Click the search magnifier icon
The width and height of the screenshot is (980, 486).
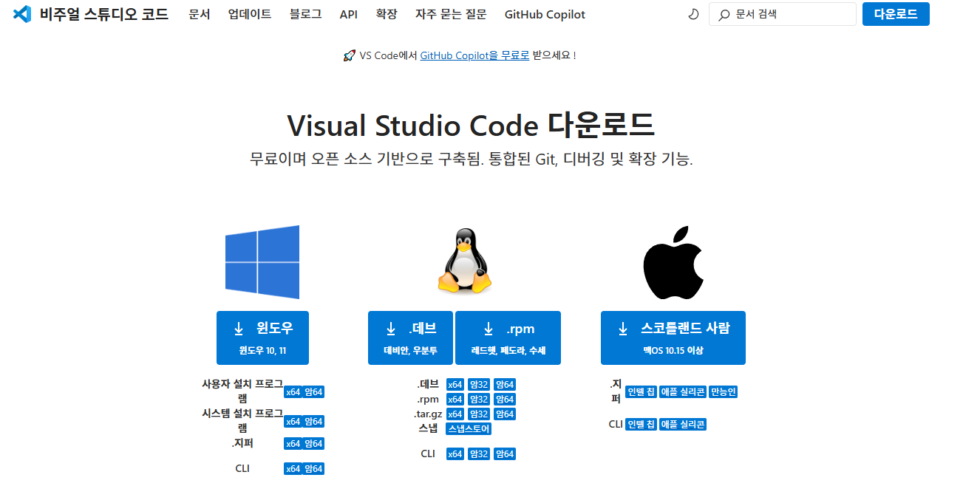coord(724,14)
